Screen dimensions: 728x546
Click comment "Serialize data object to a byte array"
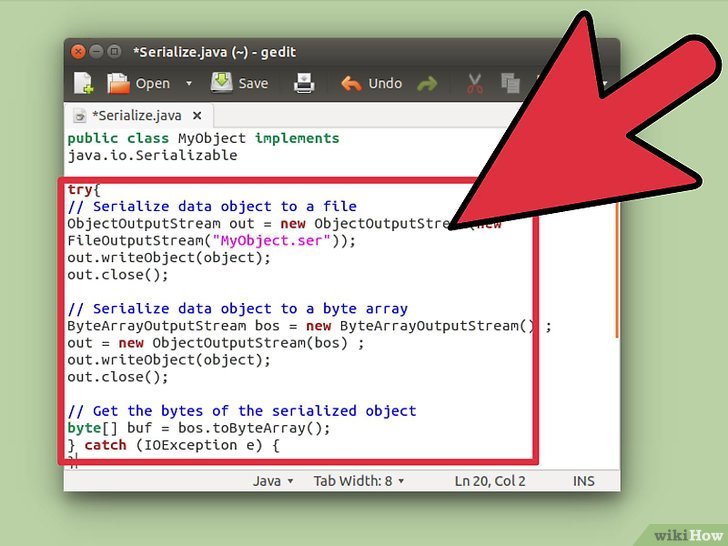238,308
